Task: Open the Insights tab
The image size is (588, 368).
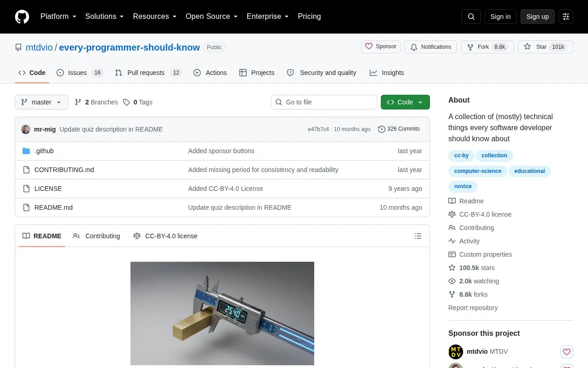Action: 387,73
